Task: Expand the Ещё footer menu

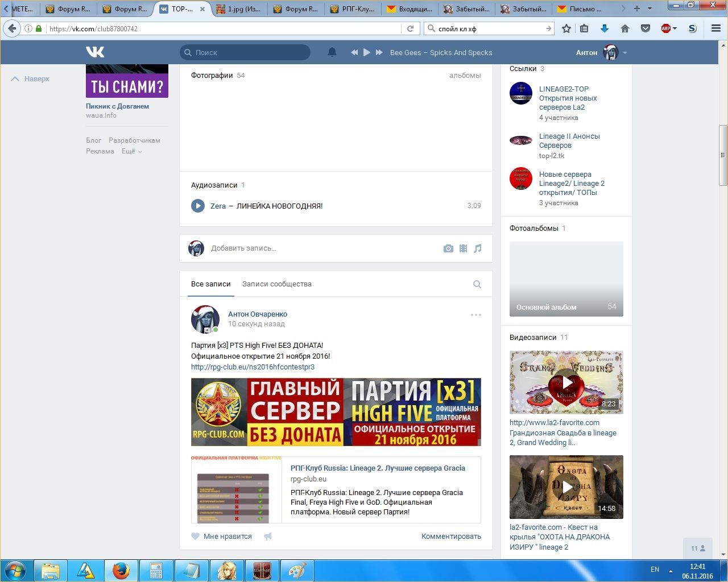Action: coord(132,151)
